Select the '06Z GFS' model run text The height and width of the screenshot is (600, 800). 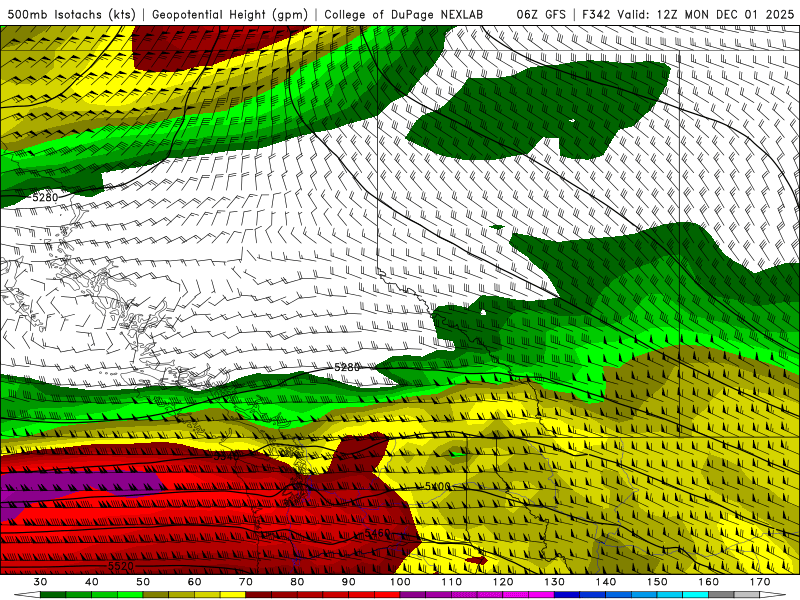tap(541, 14)
